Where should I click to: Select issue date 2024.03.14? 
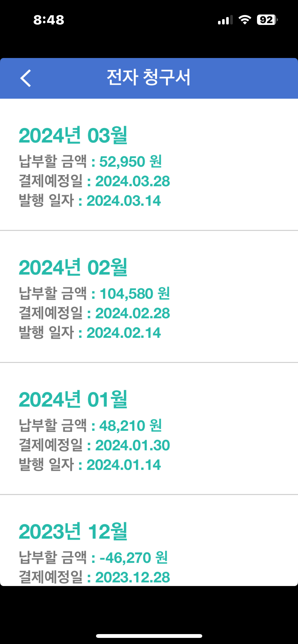tap(124, 201)
